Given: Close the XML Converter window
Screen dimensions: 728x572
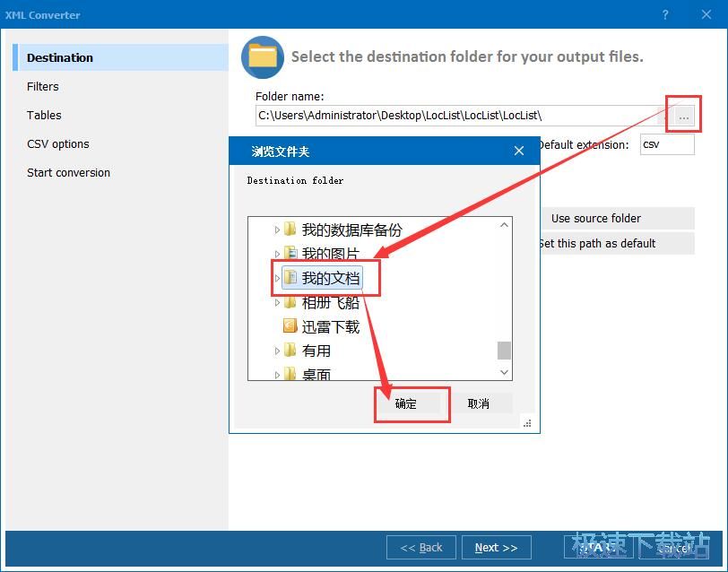Looking at the screenshot, I should (x=706, y=15).
